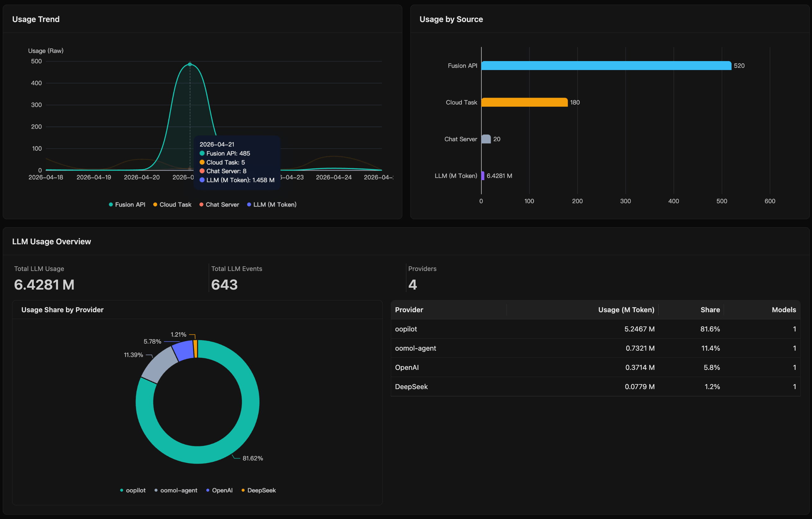The width and height of the screenshot is (812, 519).
Task: Click the 2026-04-20 x-axis date label
Action: click(x=142, y=177)
